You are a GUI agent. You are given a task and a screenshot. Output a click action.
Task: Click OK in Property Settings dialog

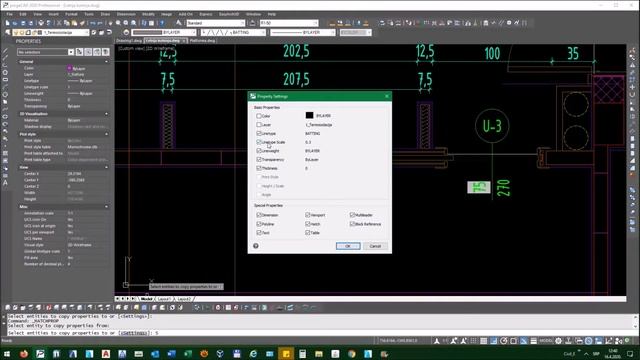point(348,246)
